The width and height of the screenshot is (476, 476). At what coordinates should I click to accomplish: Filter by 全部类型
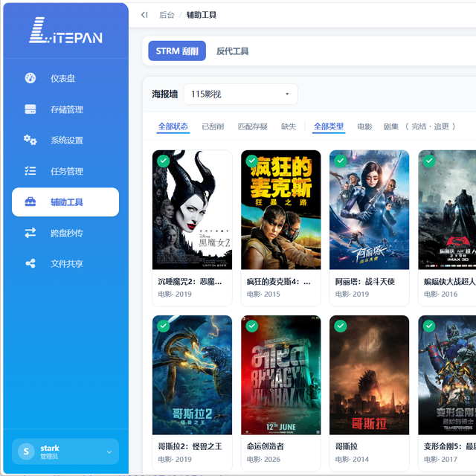[x=329, y=126]
